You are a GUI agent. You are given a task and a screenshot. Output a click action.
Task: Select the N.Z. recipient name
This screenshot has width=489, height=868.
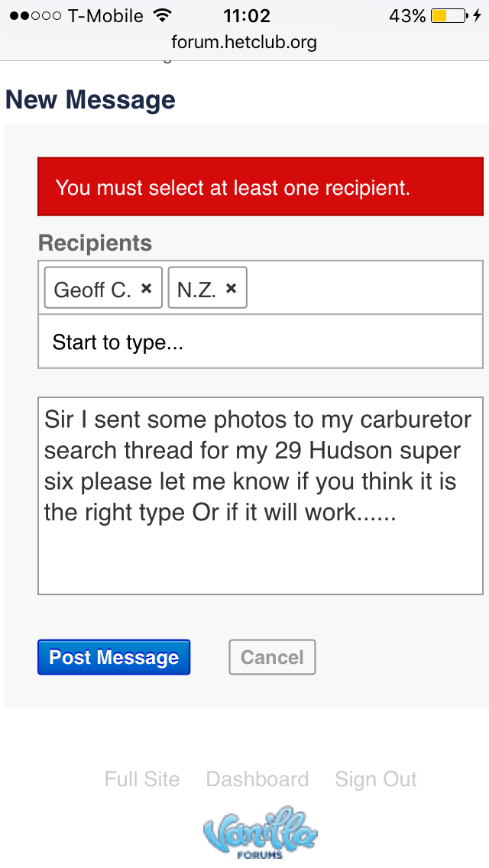[196, 290]
